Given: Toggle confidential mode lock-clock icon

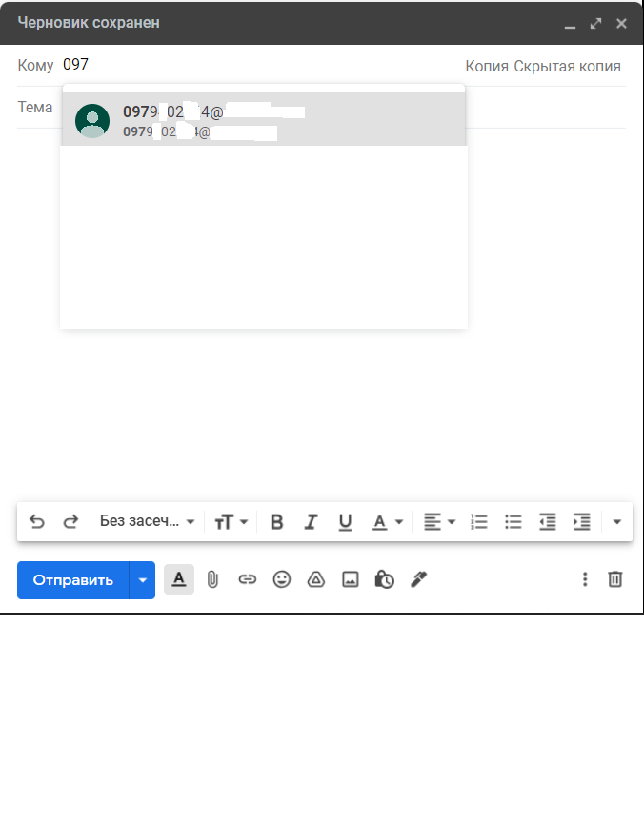Looking at the screenshot, I should [384, 579].
